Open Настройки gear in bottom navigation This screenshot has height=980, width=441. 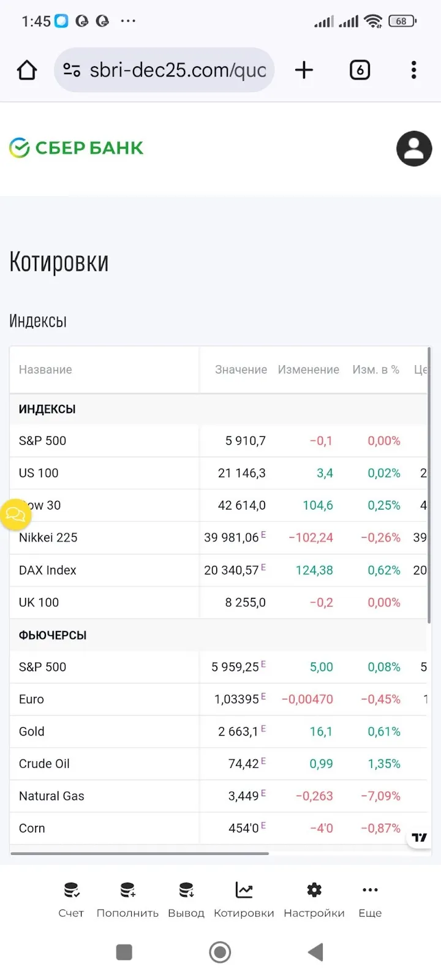[x=314, y=900]
